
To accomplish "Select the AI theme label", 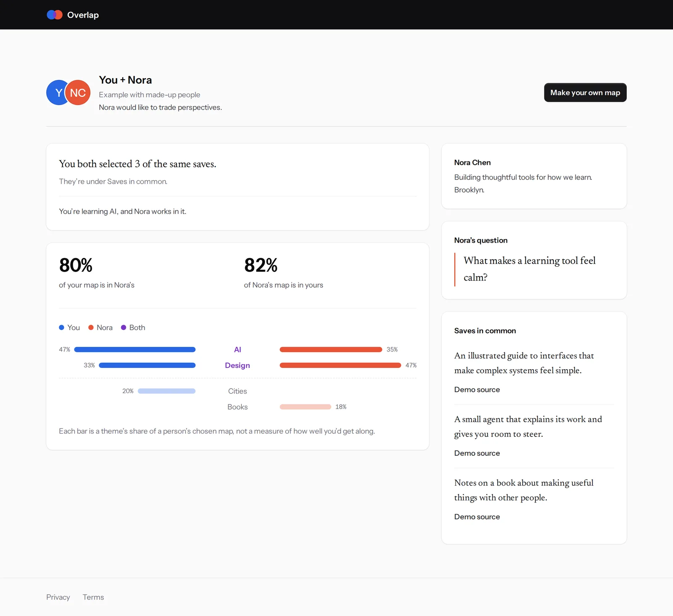I will coord(238,349).
